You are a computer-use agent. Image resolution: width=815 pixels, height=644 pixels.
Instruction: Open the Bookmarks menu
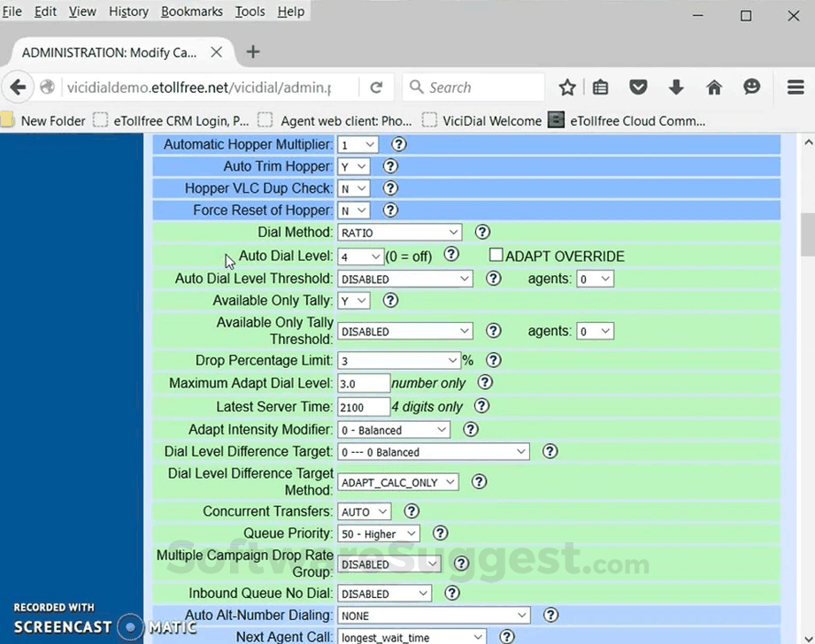(191, 11)
